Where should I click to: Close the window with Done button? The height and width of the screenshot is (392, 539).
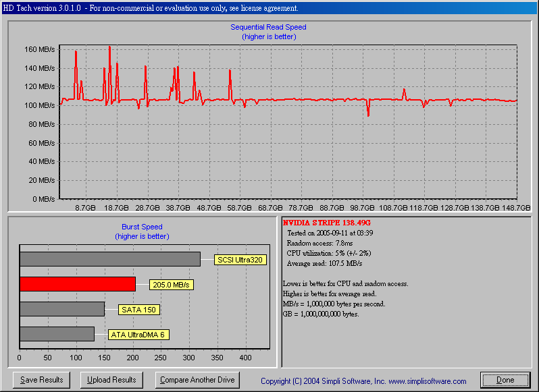[x=505, y=380]
